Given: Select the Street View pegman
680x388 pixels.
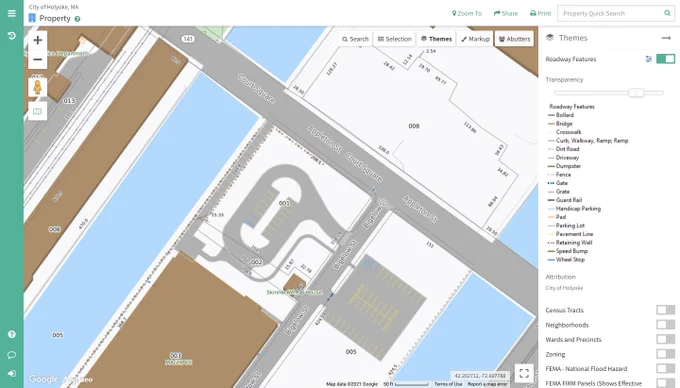Looking at the screenshot, I should tap(38, 87).
